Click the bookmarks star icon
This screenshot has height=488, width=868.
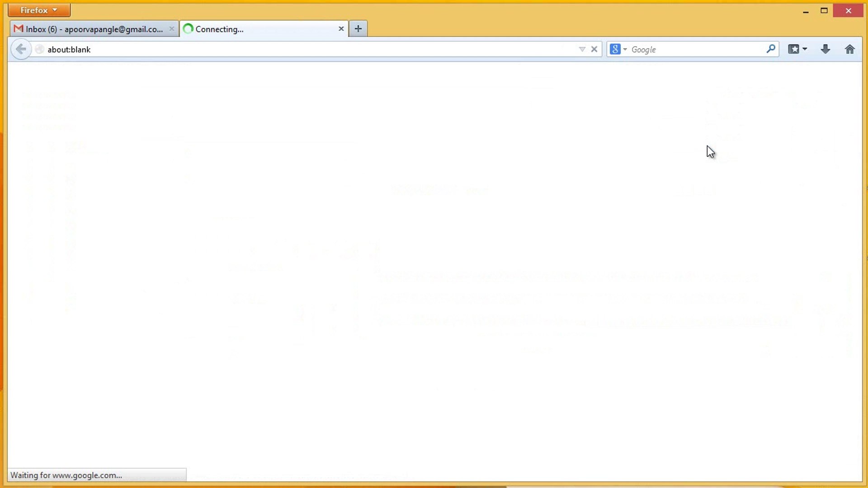point(794,49)
